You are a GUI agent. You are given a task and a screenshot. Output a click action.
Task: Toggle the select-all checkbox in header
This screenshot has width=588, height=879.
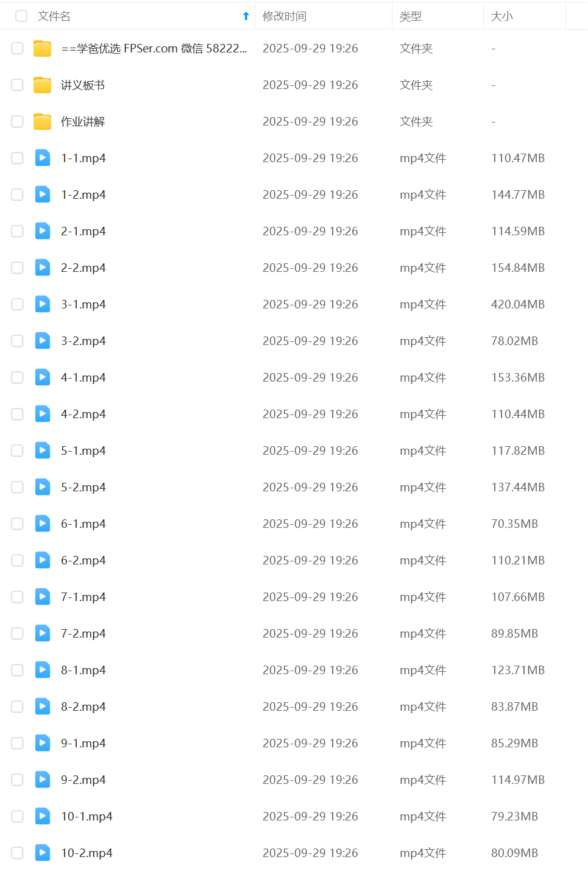[21, 16]
